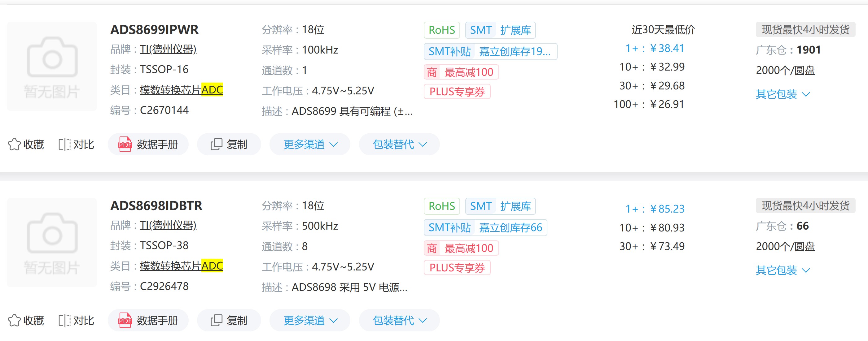Copy the ADS8698IDBTR part number
The image size is (868, 341).
coord(229,320)
